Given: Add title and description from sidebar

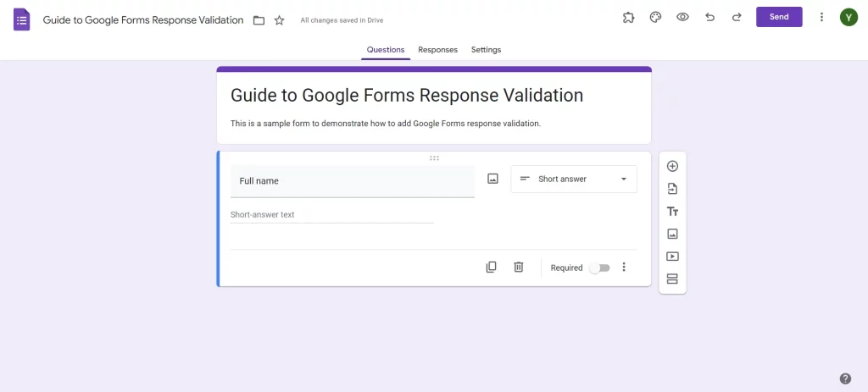Looking at the screenshot, I should [672, 211].
